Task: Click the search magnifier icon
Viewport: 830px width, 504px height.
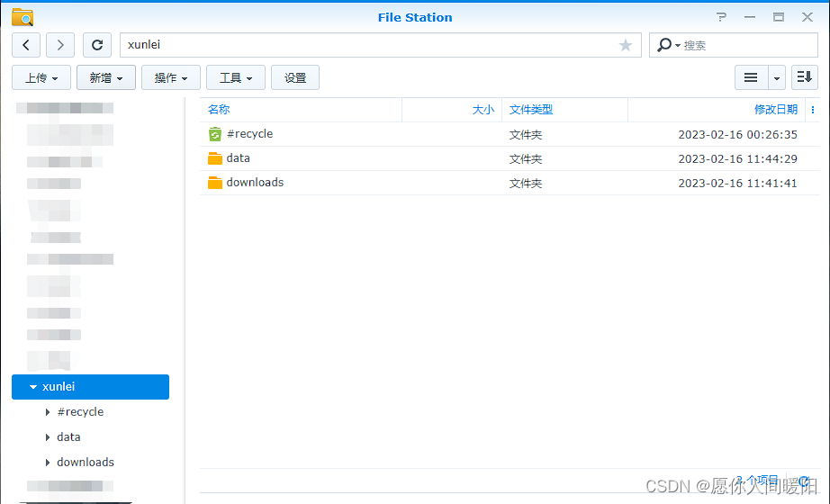Action: (x=664, y=45)
